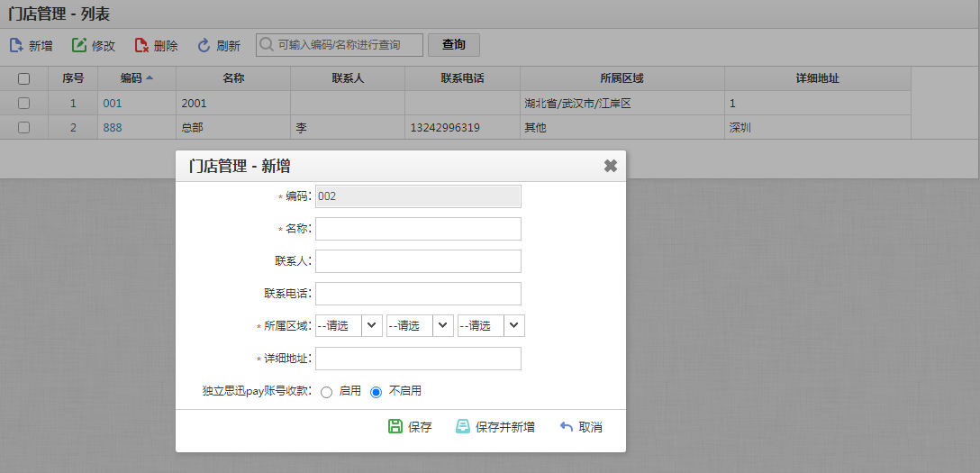Select the 启用 radio button

326,393
